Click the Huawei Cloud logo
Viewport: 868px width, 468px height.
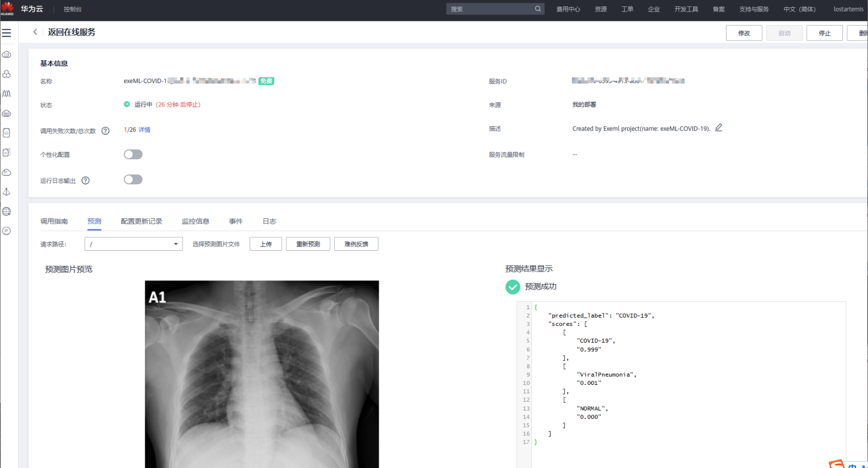pyautogui.click(x=7, y=8)
